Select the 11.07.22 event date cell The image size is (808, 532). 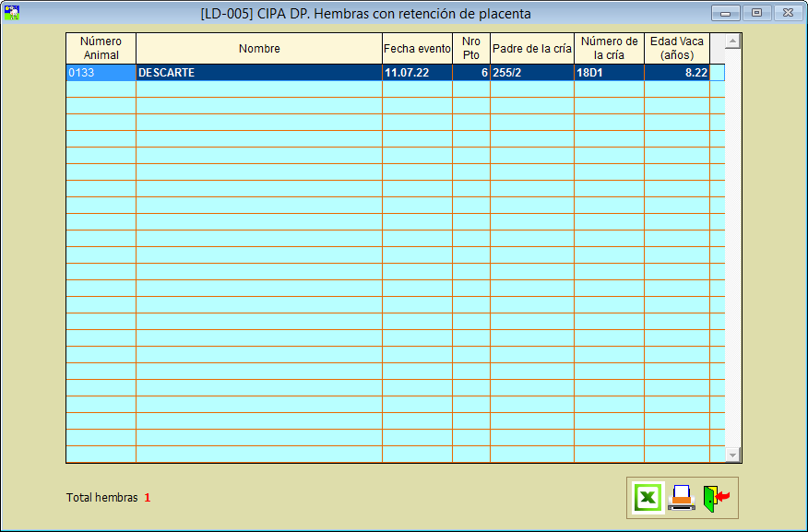coord(417,73)
